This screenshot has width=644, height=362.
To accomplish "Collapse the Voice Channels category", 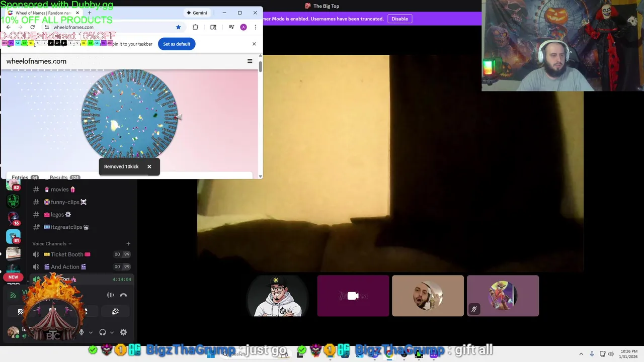I will point(52,244).
